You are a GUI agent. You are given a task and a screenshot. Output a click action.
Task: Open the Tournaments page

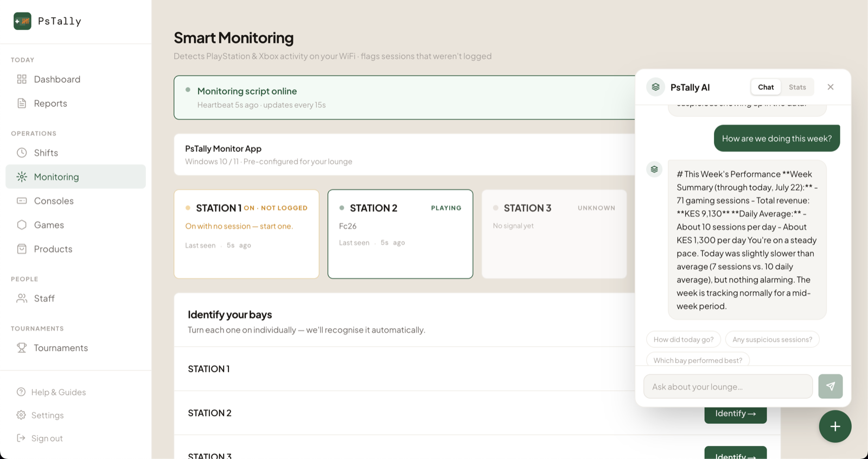click(75, 348)
